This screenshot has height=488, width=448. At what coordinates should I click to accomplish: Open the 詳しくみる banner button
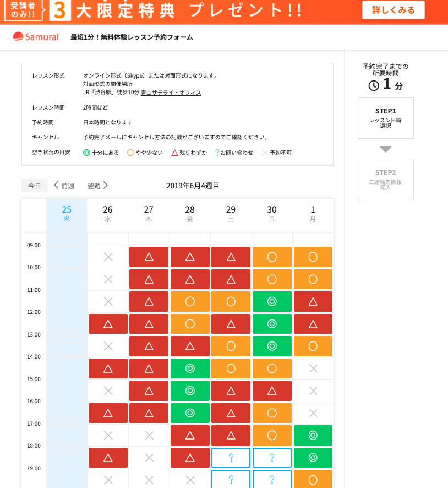(394, 10)
